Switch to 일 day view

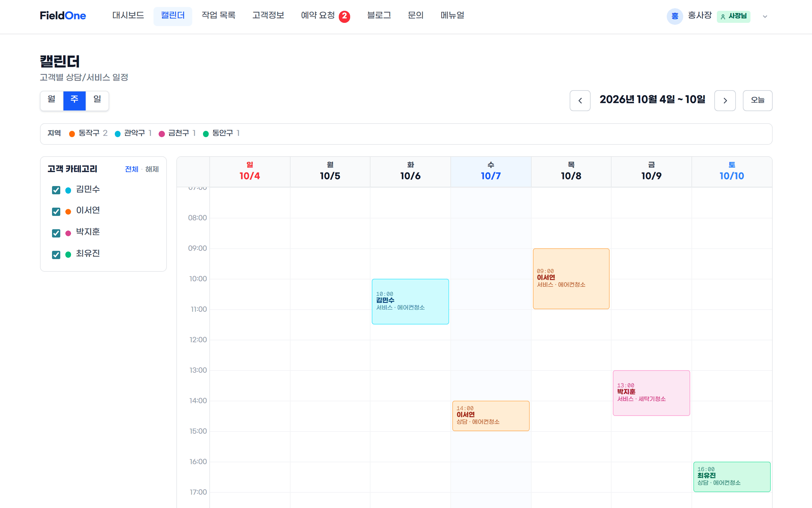pos(97,100)
